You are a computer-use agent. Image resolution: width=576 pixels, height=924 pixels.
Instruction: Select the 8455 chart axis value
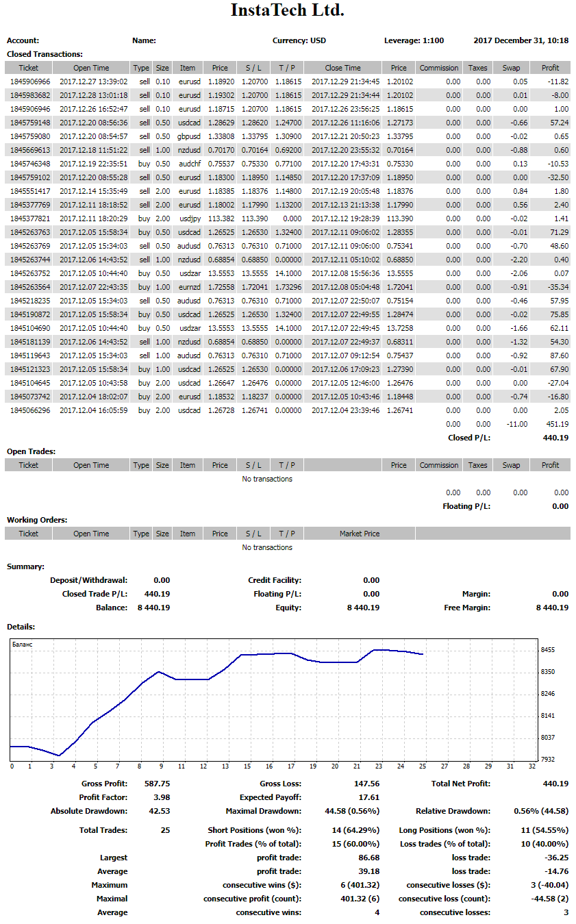548,650
